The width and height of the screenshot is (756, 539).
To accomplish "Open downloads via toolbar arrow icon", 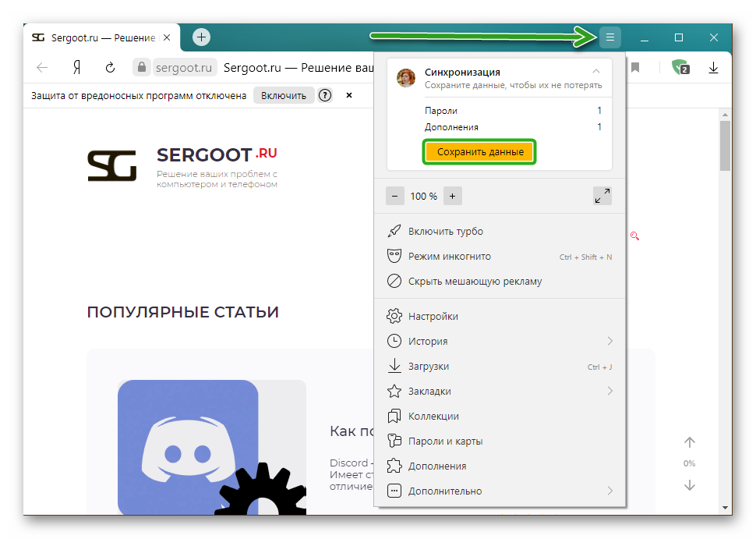I will point(713,68).
